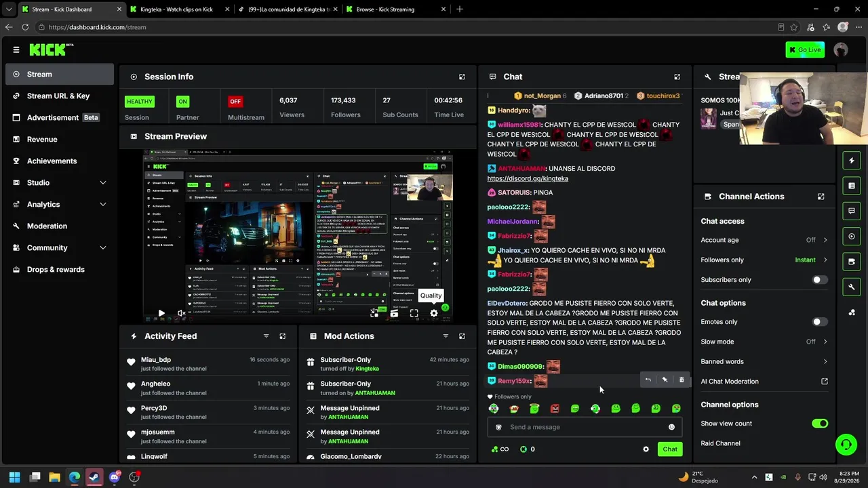Open Moderation page

pyautogui.click(x=60, y=226)
